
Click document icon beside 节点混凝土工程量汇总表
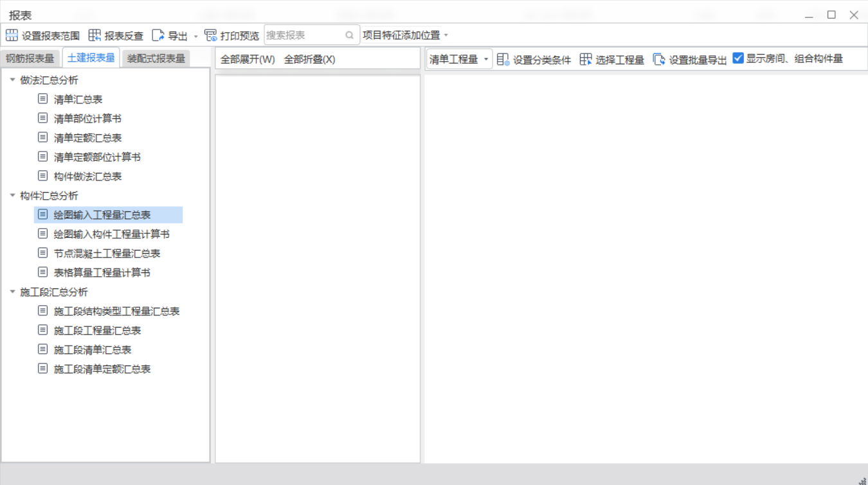point(42,253)
